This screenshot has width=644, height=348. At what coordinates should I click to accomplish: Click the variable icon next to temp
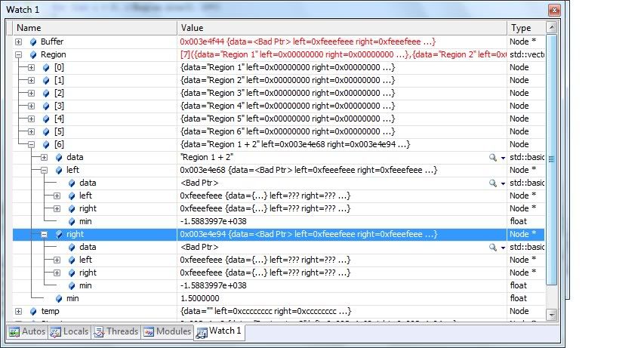32,311
